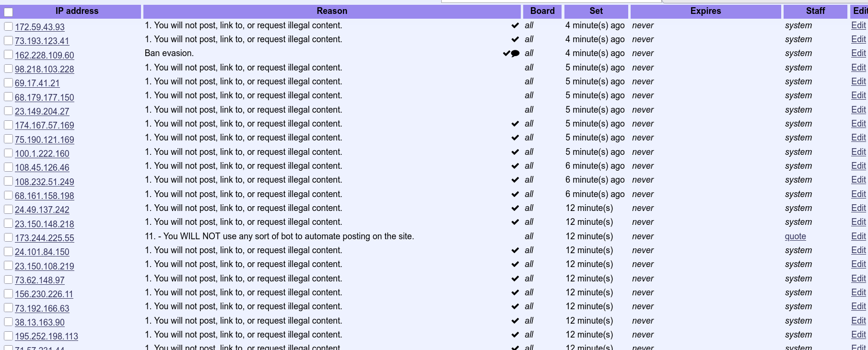Tick the checkbox for IP 38.13.163.90
This screenshot has width=868, height=350.
coord(8,322)
